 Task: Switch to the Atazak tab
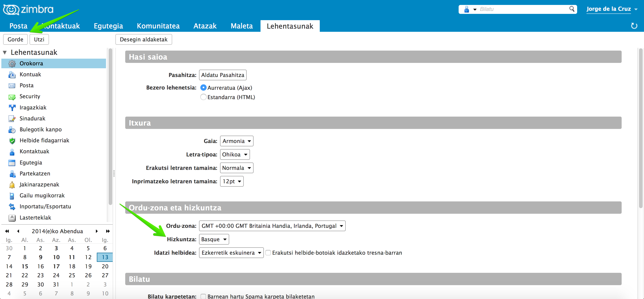click(x=205, y=26)
